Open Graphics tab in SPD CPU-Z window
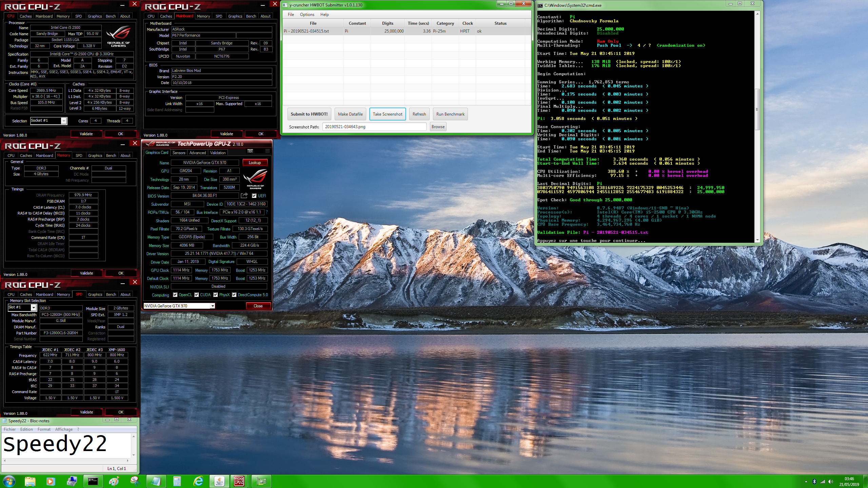Screen dimensions: 868x488 click(95, 294)
